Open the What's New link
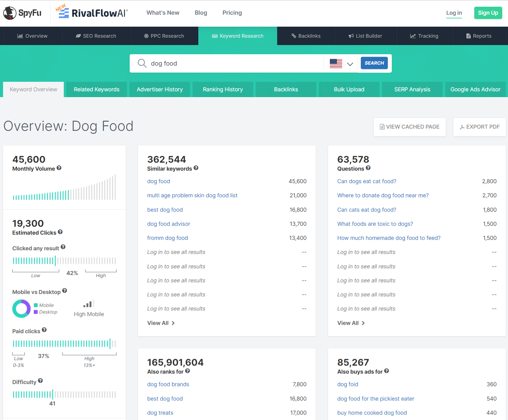508x420 pixels. coord(163,13)
